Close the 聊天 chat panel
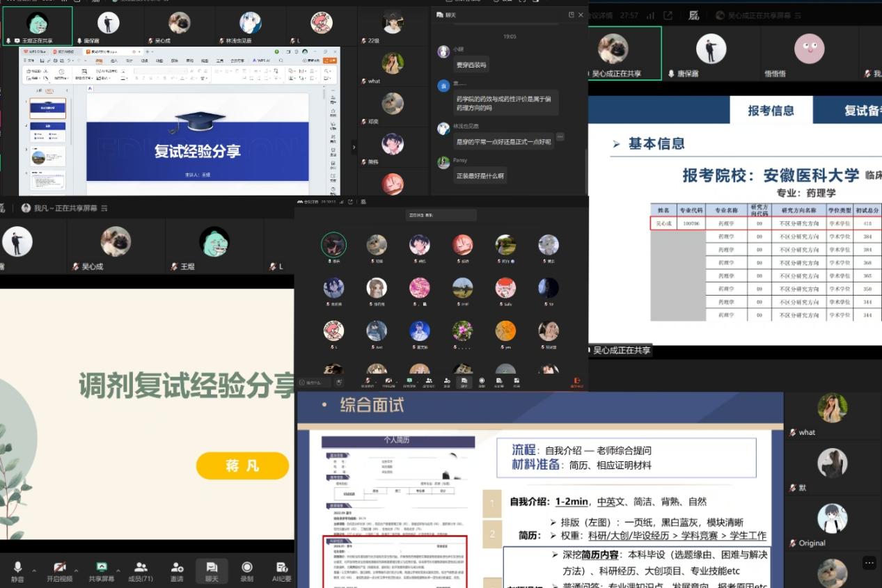Viewport: 882px width, 588px height. coord(581,15)
